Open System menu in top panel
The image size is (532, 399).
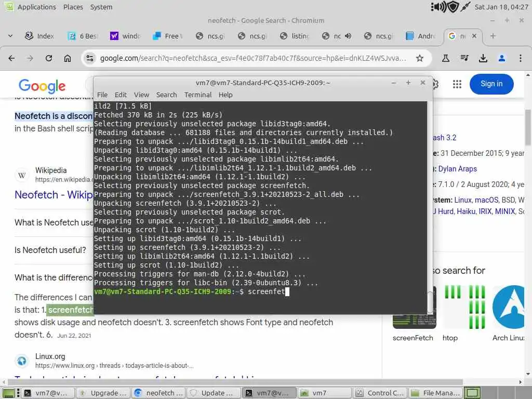tap(101, 7)
